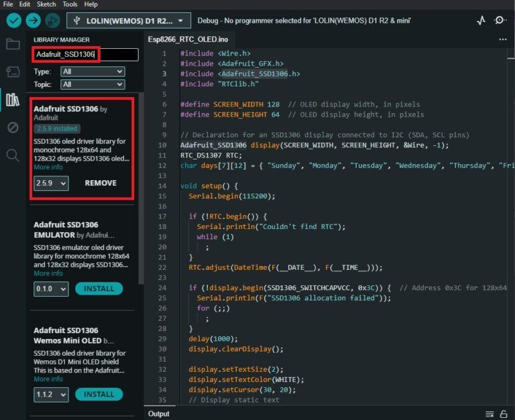
Task: Open the Library Manager sidebar icon
Action: [x=13, y=100]
